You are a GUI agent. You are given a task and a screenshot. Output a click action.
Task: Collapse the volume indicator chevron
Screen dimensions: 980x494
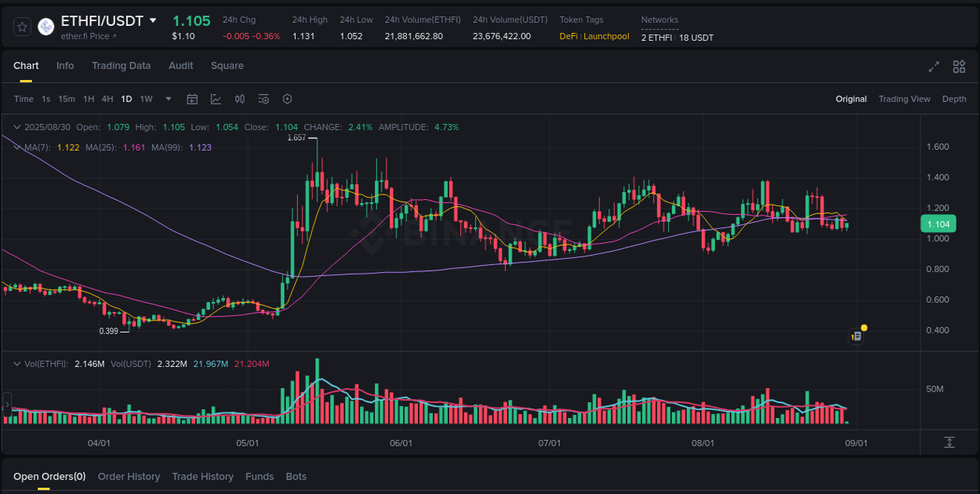tap(16, 363)
